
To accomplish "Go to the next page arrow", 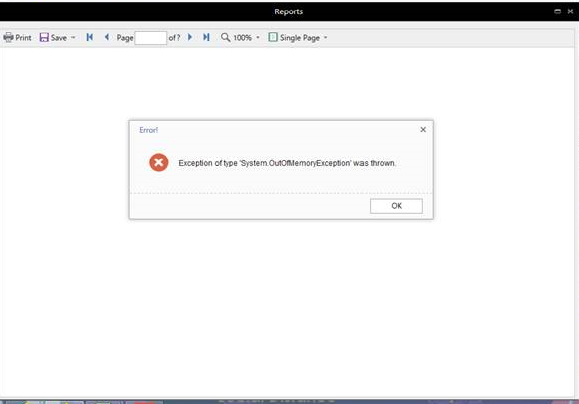I will 190,37.
